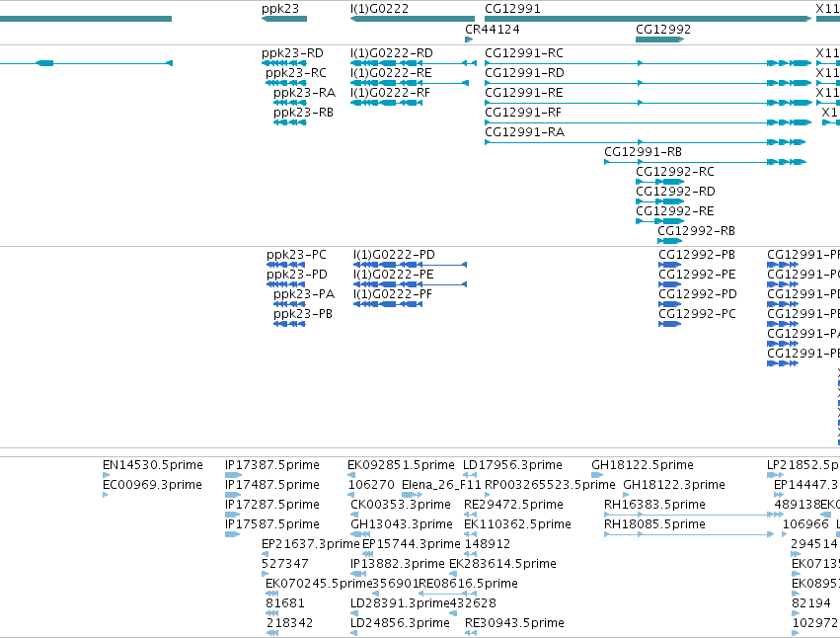
Task: Select transcript CG12991-RF
Action: point(649,122)
